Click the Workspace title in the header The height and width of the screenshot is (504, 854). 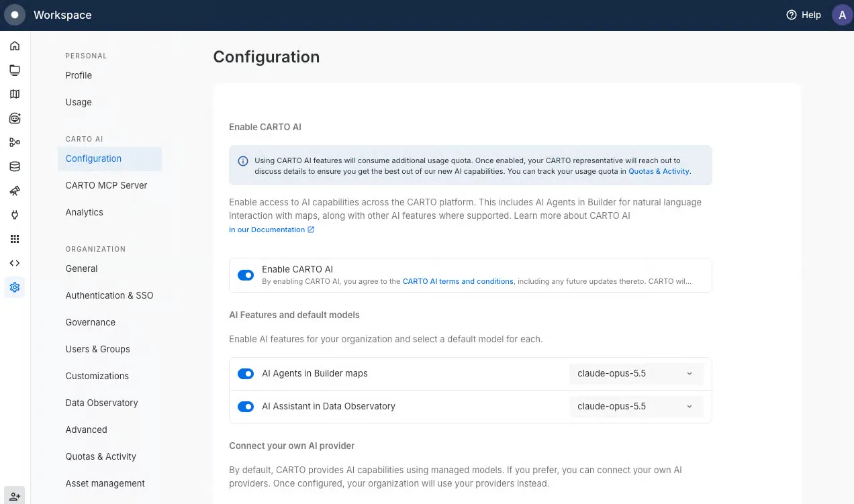coord(62,15)
